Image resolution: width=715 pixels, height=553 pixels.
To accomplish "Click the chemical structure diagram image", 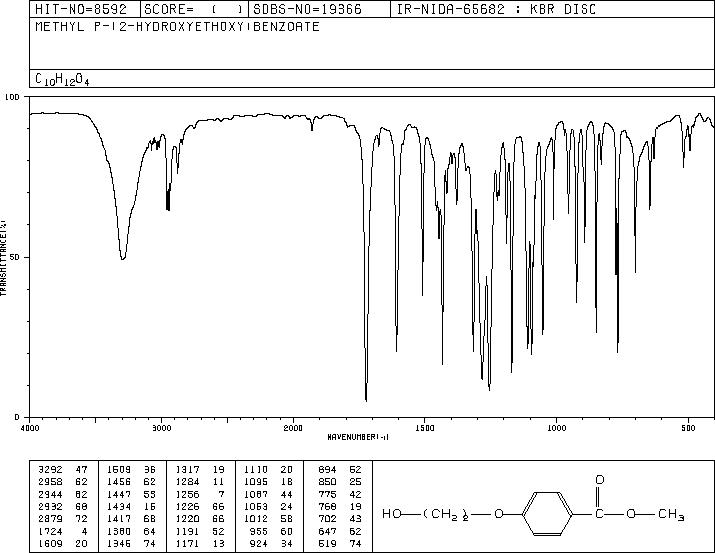I will 533,506.
